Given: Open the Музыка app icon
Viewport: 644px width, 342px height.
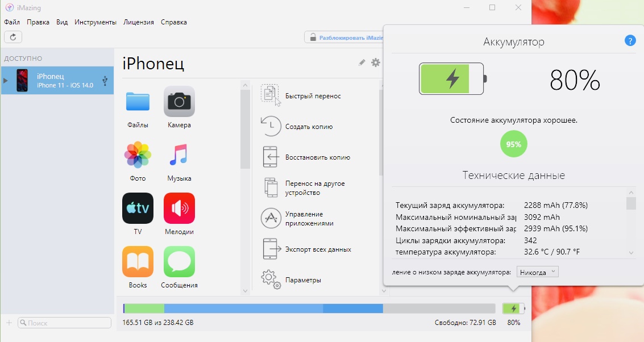Looking at the screenshot, I should pyautogui.click(x=179, y=155).
